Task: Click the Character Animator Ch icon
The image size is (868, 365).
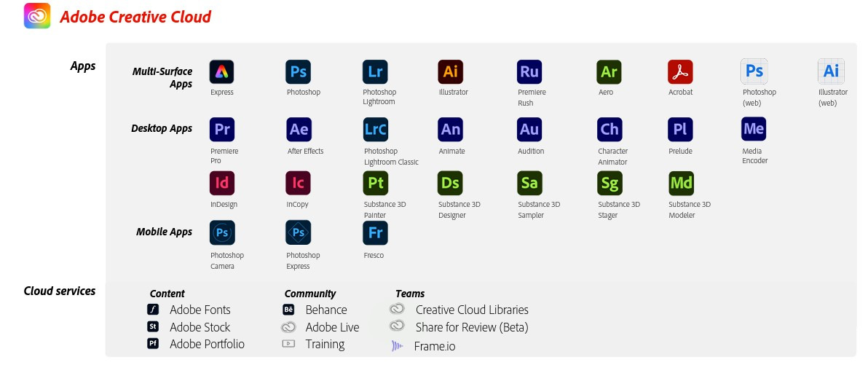Action: pyautogui.click(x=609, y=130)
